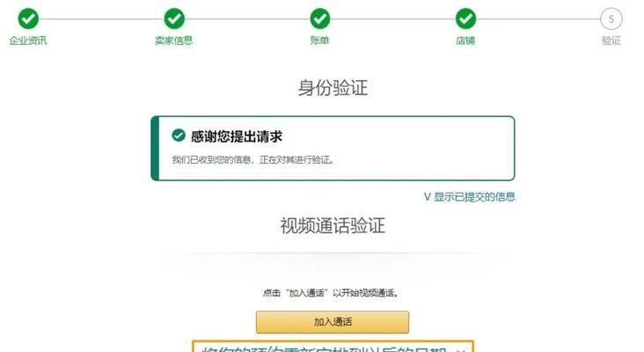Click the 加入通话 button
This screenshot has height=352, width=644.
point(333,322)
